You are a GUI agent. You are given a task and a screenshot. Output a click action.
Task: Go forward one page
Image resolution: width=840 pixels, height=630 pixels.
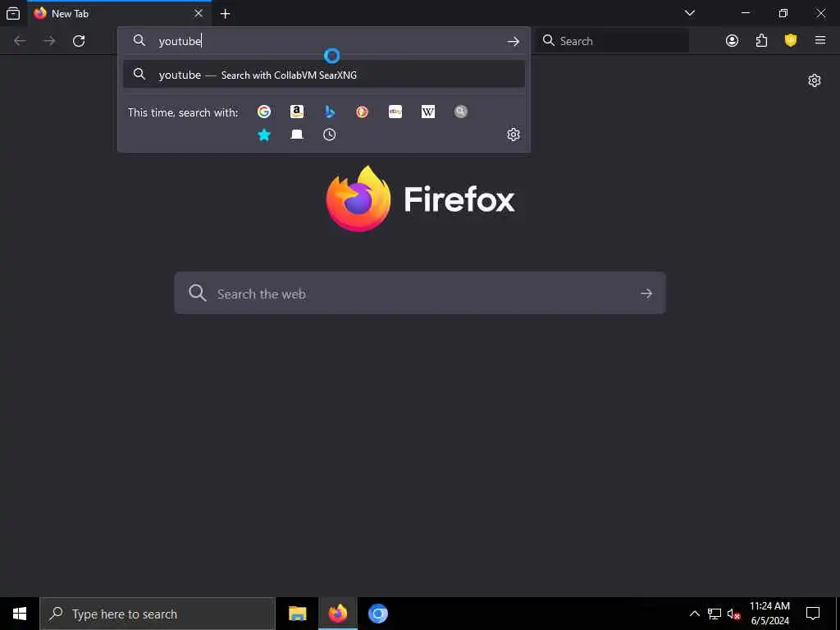[49, 41]
